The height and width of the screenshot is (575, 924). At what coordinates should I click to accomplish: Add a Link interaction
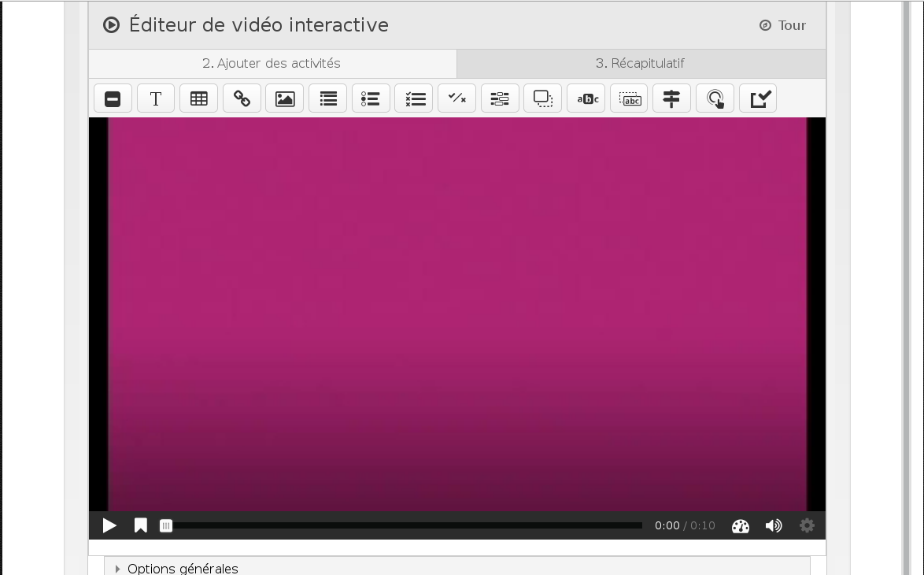click(242, 98)
